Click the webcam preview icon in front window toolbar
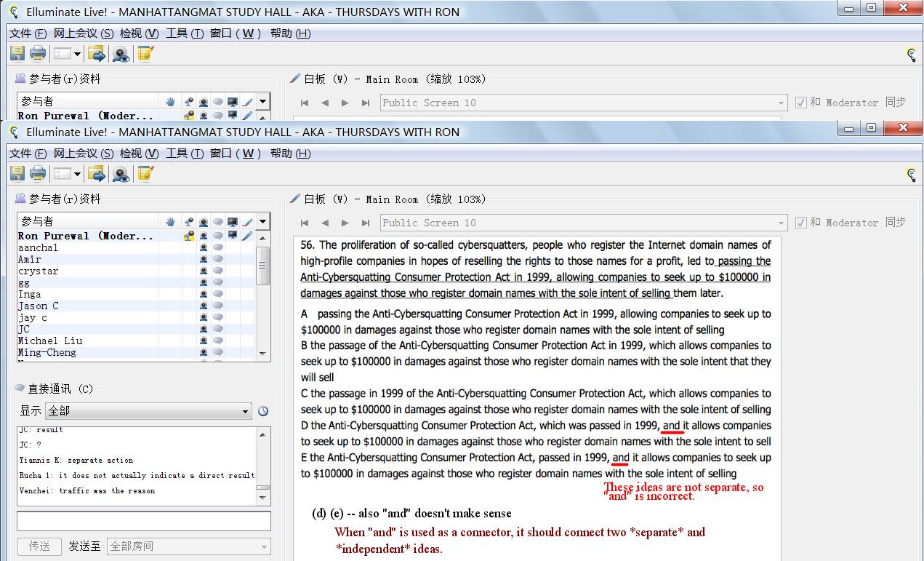Viewport: 924px width, 561px height. point(121,173)
